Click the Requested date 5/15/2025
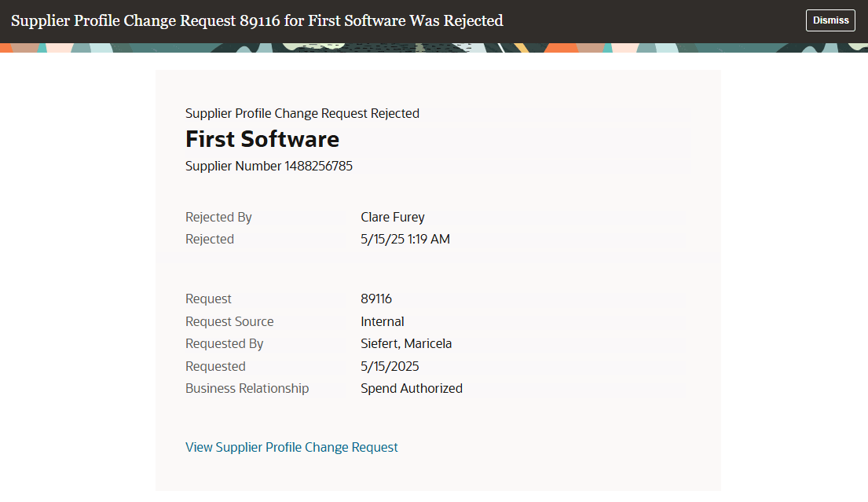 390,365
